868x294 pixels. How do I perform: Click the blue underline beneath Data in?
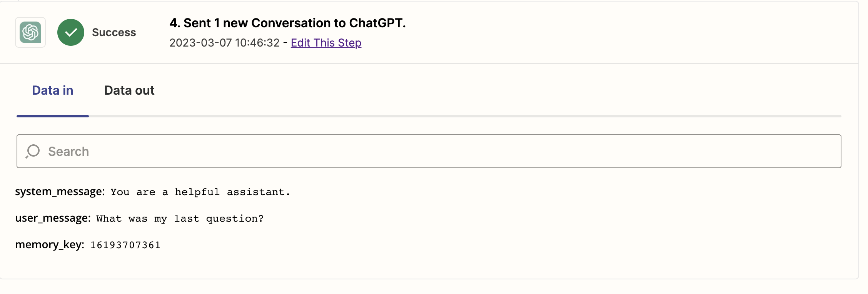point(53,116)
